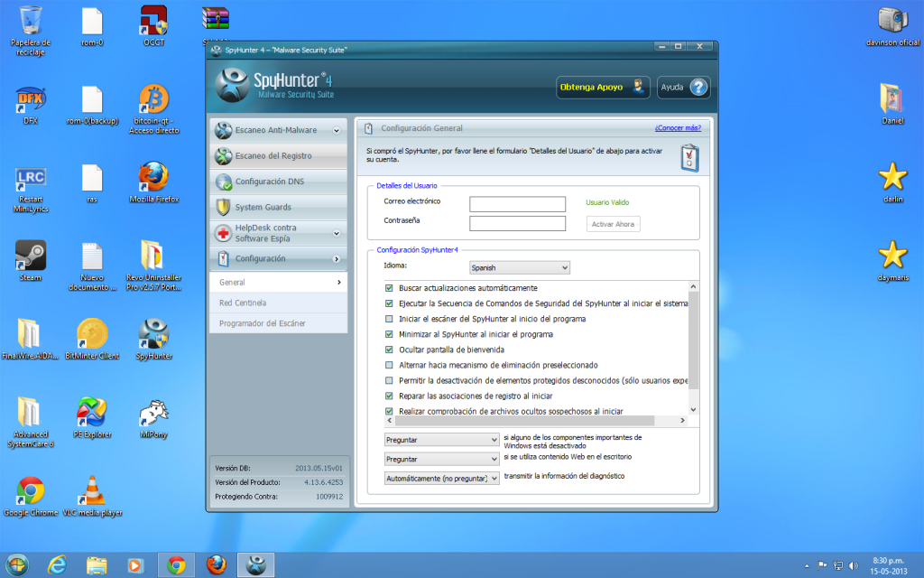Click the Configuración clipboard icon in sidebar
Screen dimensions: 924x578
pos(224,259)
